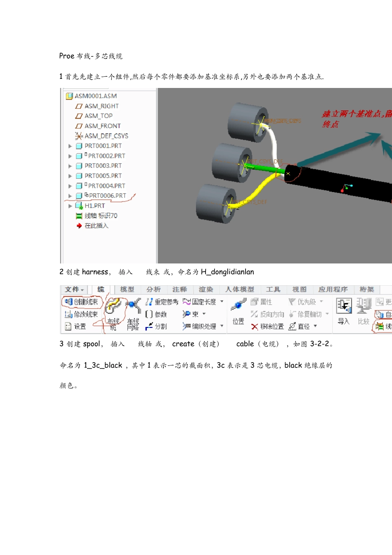The height and width of the screenshot is (555, 392).
Task: Click the 编织处理 (braid processing) tool
Action: click(200, 326)
